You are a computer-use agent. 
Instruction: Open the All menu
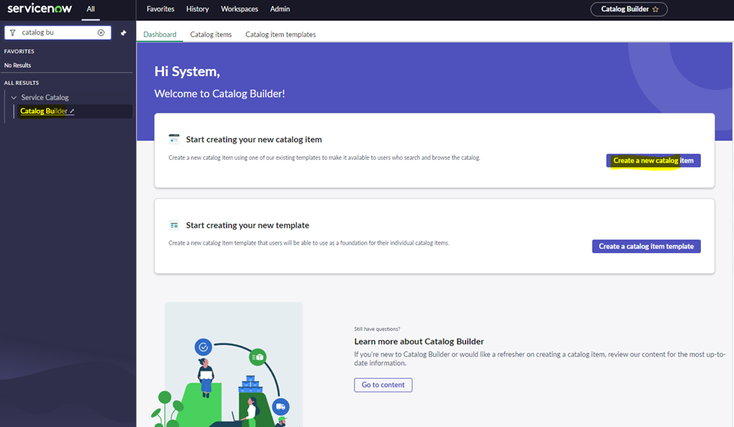pyautogui.click(x=90, y=9)
